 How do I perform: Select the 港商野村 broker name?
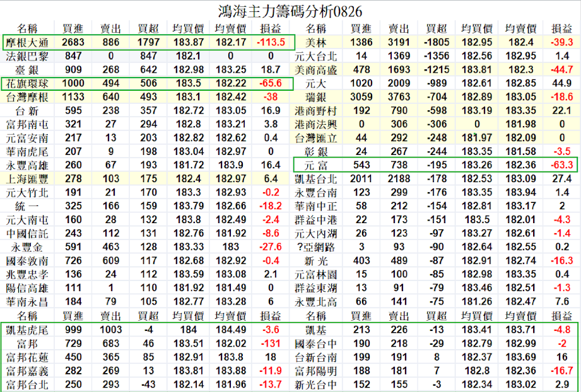pyautogui.click(x=315, y=111)
